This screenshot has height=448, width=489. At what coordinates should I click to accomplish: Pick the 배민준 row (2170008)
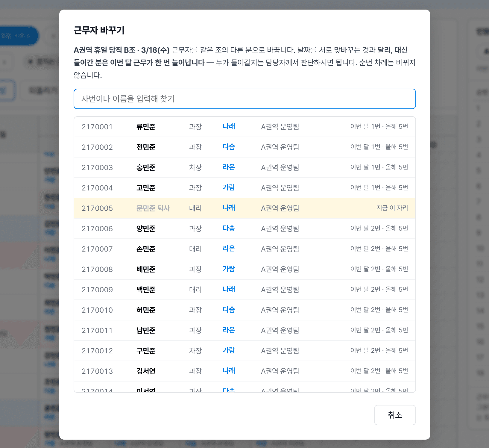[x=245, y=269]
